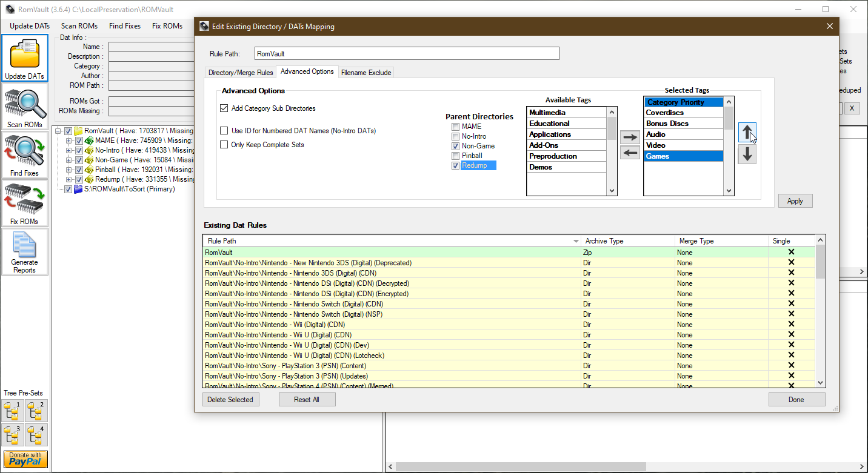Viewport: 868px width, 473px height.
Task: Sort by Rule Path column arrow
Action: coord(576,241)
